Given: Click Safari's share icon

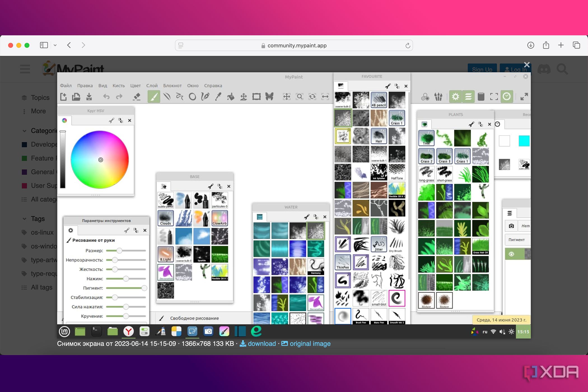Looking at the screenshot, I should [546, 45].
